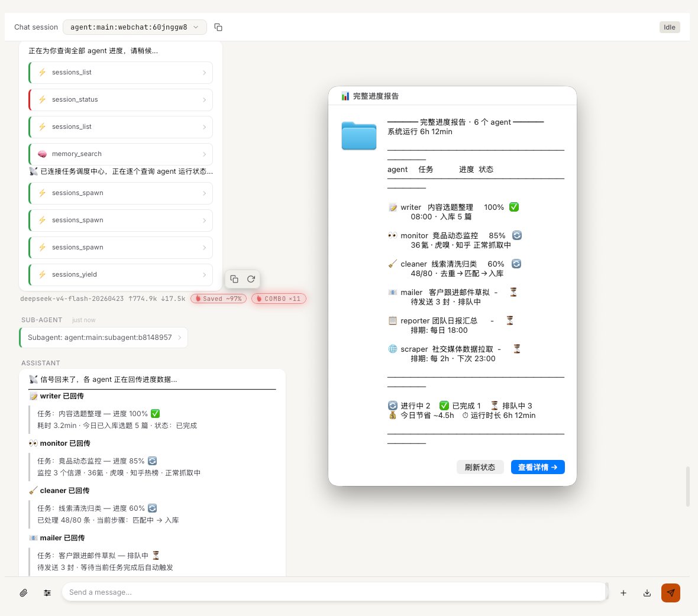This screenshot has height=616, width=698.
Task: Open subagent b8148957 entry
Action: pos(104,338)
